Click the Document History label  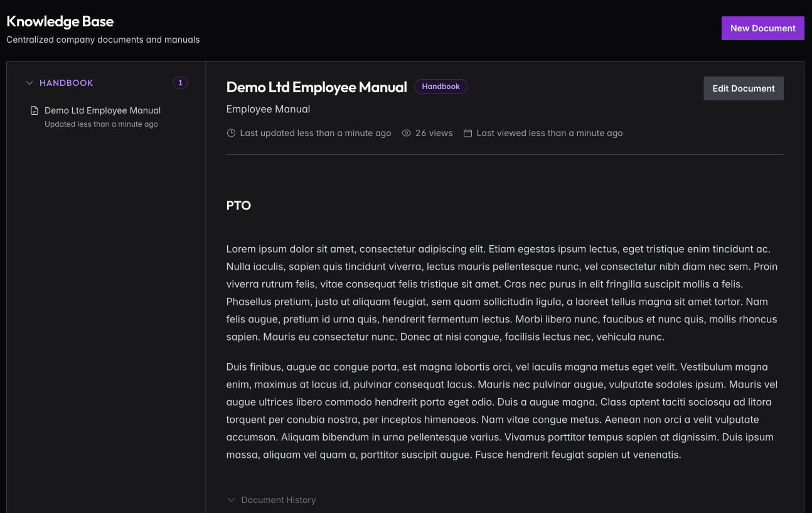click(x=278, y=500)
